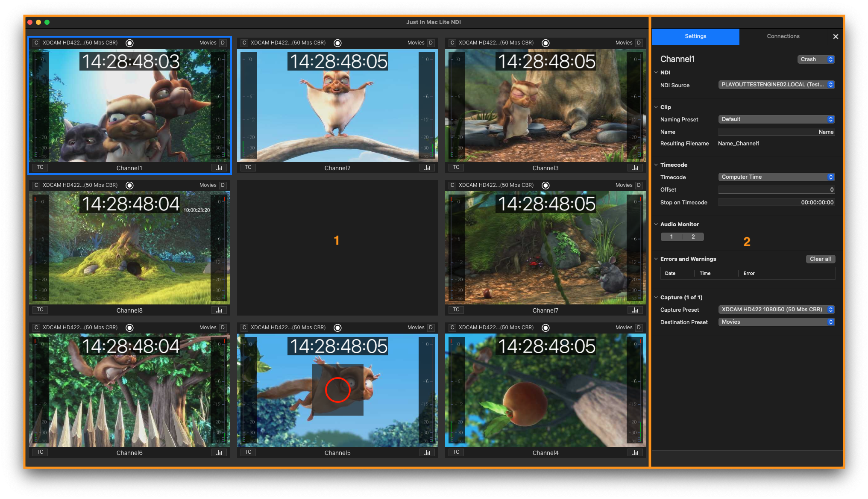Viewport: 868px width, 499px height.
Task: Click the record icon for Channel3
Action: (545, 43)
